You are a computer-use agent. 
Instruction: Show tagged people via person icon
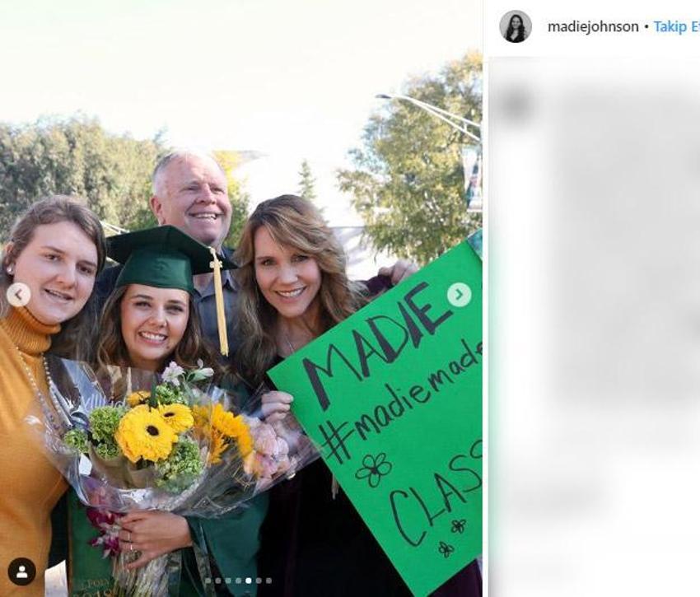(x=21, y=571)
